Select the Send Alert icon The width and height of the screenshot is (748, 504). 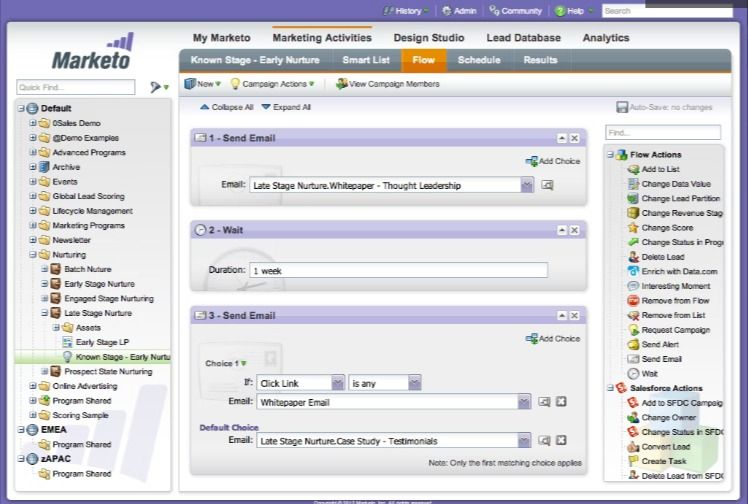click(633, 344)
